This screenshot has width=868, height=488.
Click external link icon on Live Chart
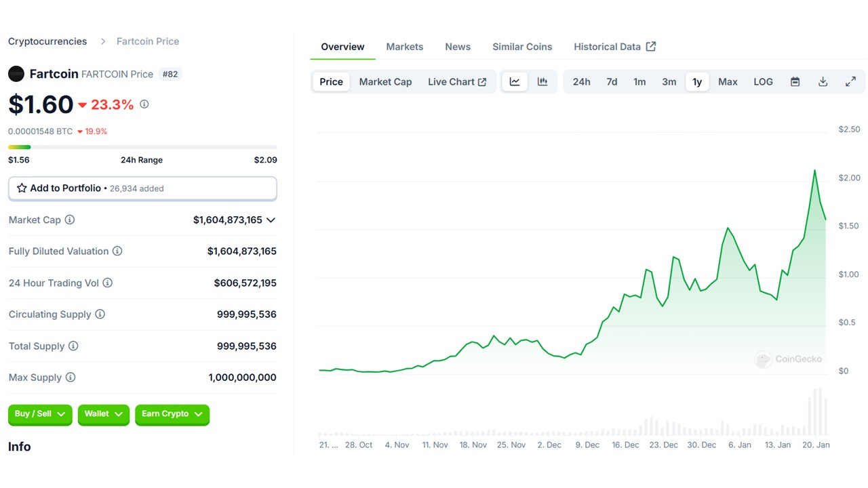(x=482, y=82)
